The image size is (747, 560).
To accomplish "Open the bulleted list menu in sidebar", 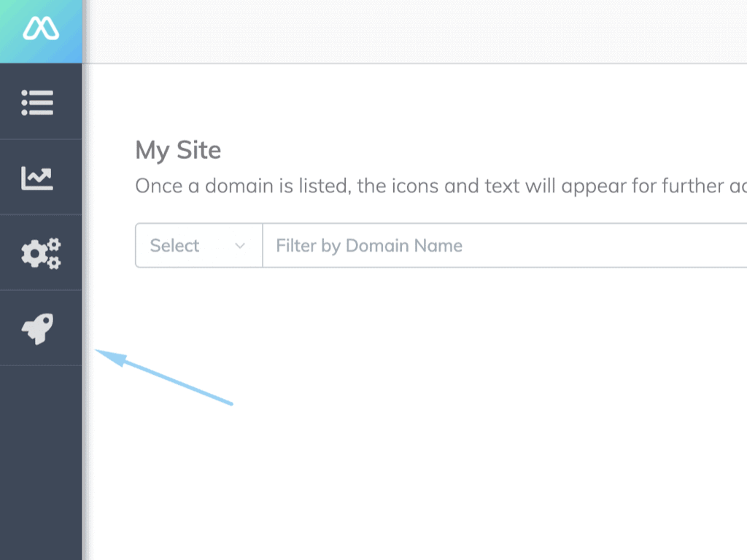I will coord(37,102).
